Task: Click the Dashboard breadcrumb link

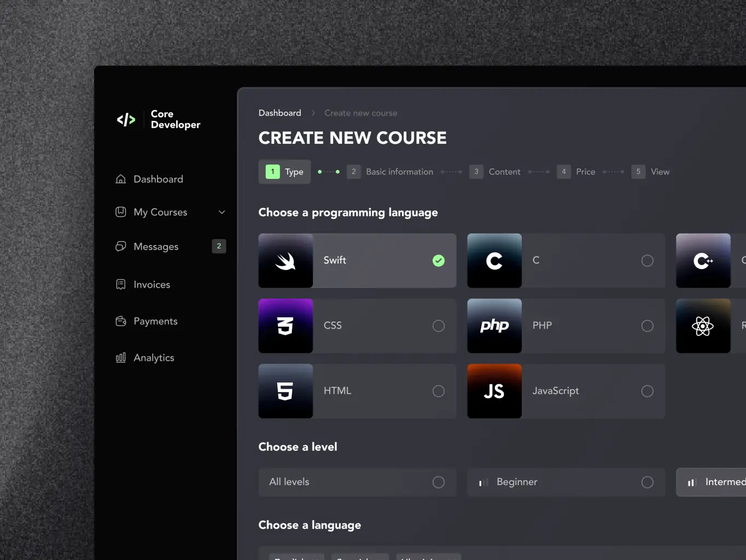Action: point(279,113)
